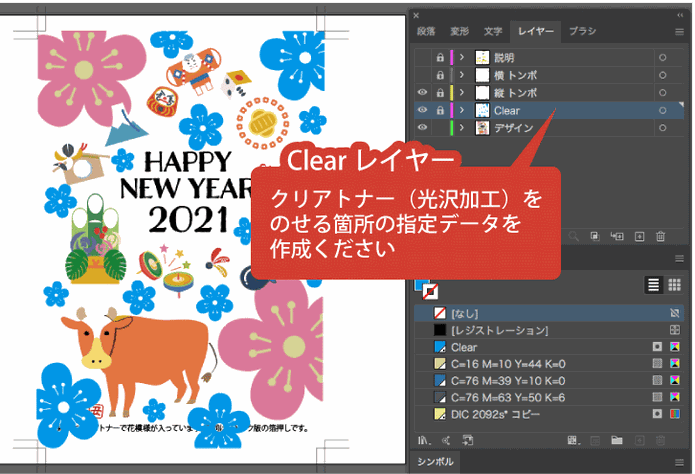
Task: Make clipping mask icon in Layers panel
Action: [595, 236]
